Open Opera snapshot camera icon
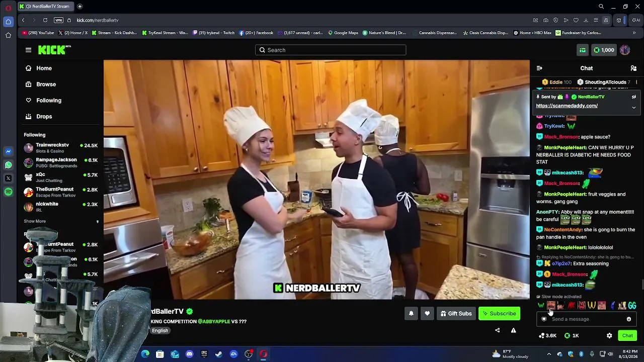 (x=546, y=20)
